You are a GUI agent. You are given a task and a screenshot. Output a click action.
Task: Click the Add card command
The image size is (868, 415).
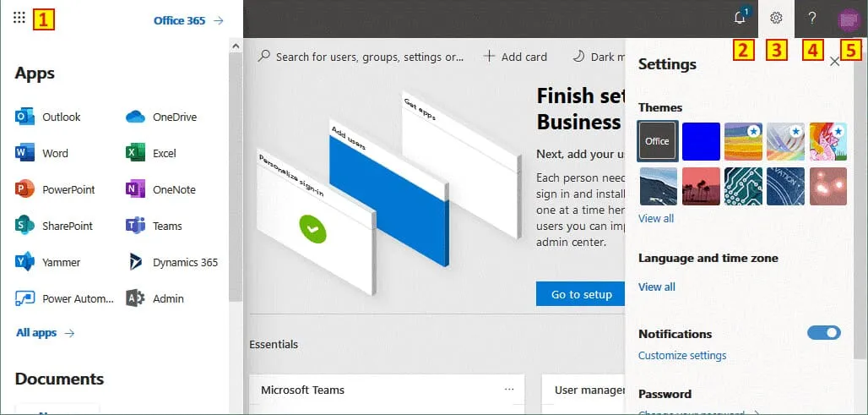pyautogui.click(x=515, y=57)
